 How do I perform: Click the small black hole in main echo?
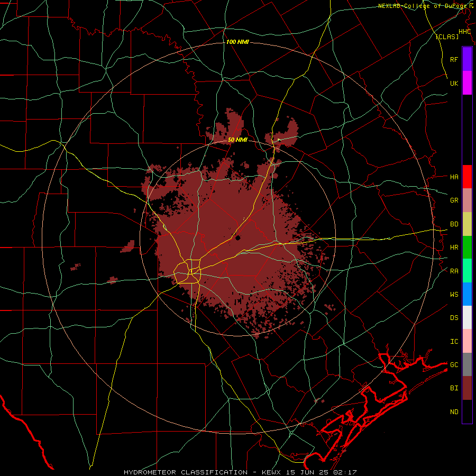[x=237, y=238]
